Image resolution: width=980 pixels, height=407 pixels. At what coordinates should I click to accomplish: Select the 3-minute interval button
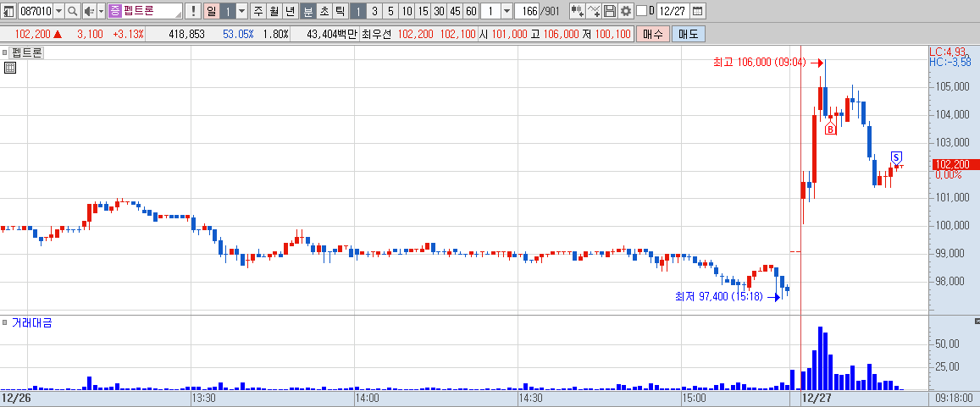(374, 11)
